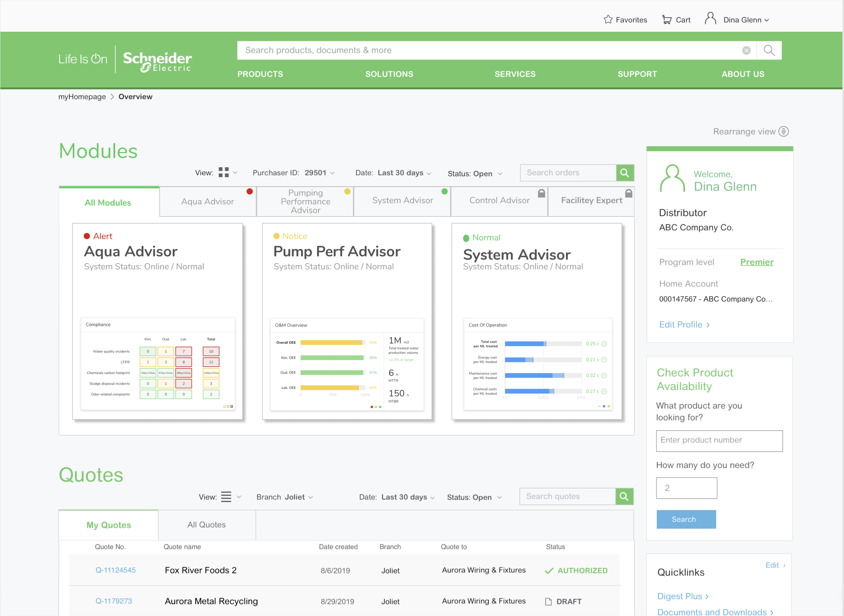Screen dimensions: 844x616
Task: Open System Advisor Cost Of Operation chart
Action: [538, 364]
